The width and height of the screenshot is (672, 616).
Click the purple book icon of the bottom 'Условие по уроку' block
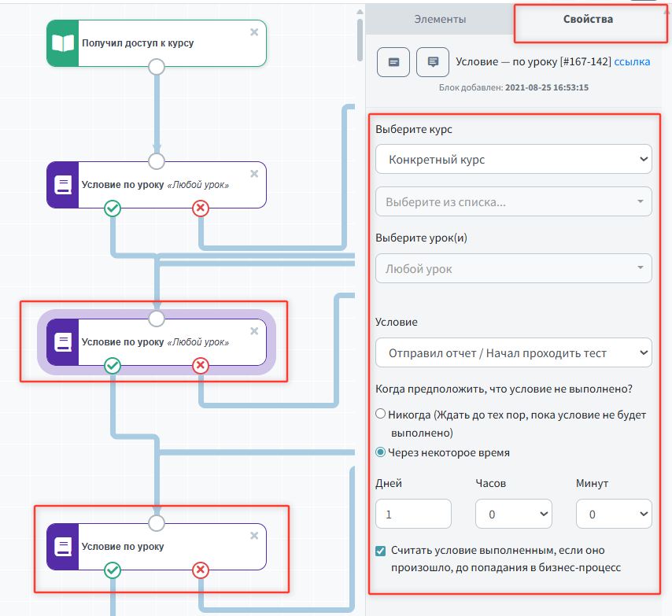click(63, 546)
